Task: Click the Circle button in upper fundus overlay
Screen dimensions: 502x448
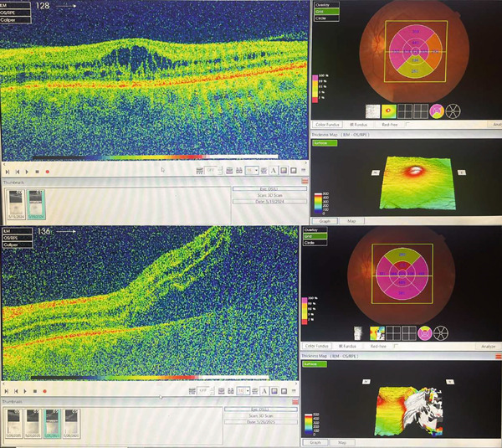Action: pos(326,18)
